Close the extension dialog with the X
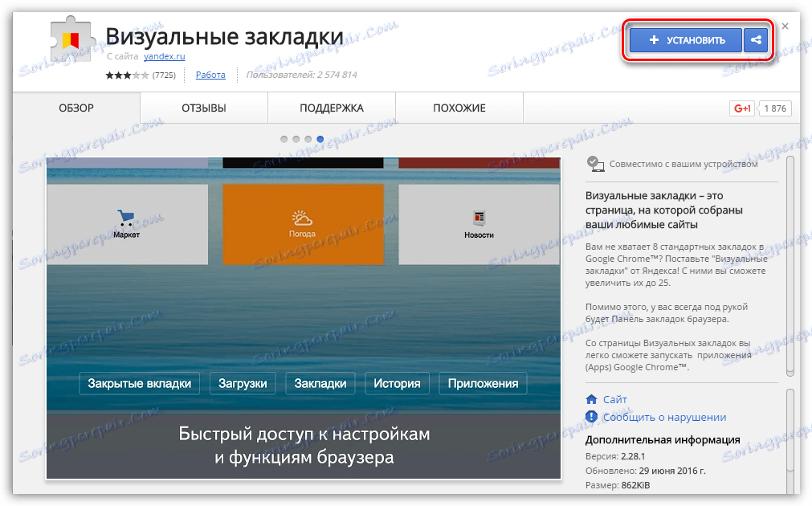Screen dimensions: 812x506 tap(785, 26)
